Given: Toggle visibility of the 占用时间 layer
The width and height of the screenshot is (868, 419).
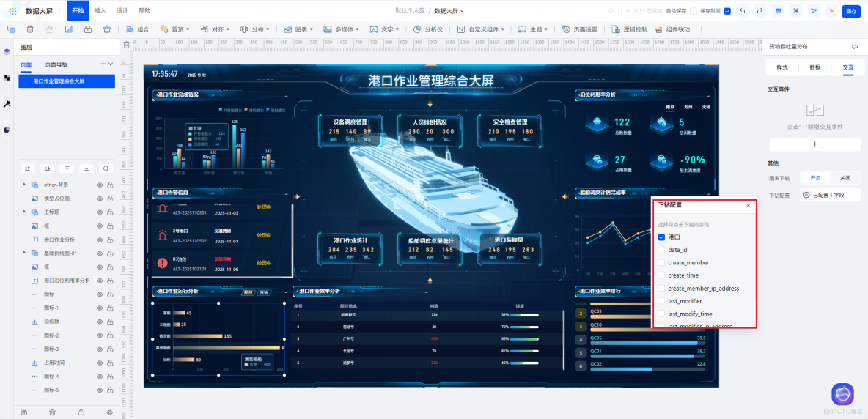Looking at the screenshot, I should click(100, 363).
